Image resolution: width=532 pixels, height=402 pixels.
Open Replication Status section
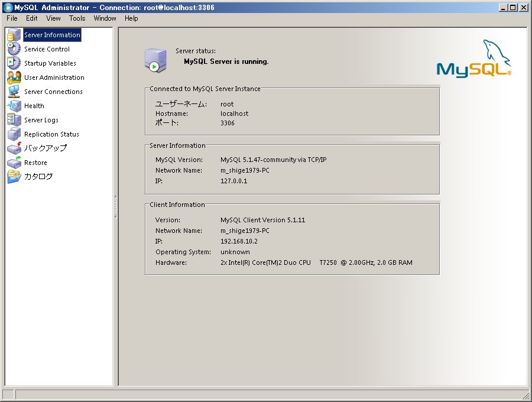(51, 134)
